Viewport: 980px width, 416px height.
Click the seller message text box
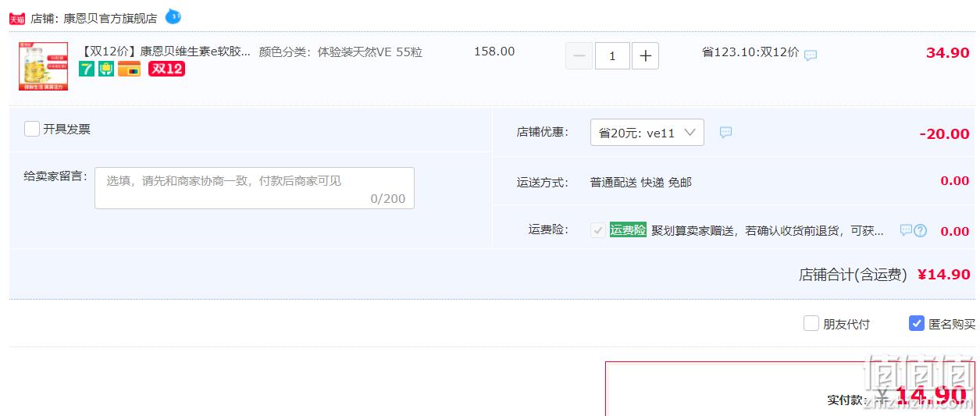point(255,188)
